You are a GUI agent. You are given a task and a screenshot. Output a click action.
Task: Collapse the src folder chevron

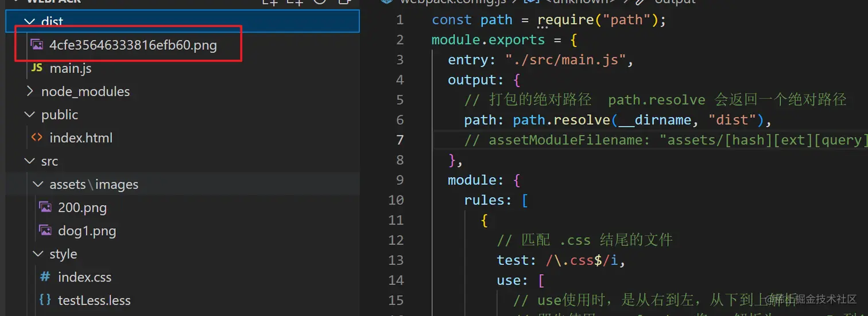point(29,161)
